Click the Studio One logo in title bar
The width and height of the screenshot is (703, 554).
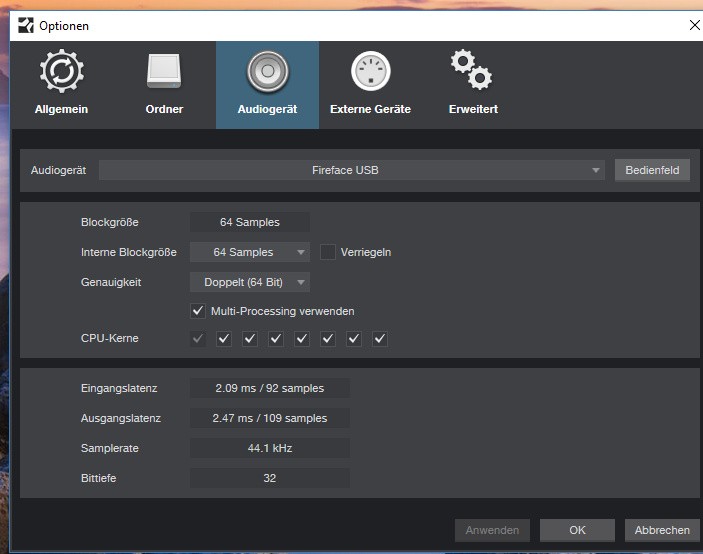click(24, 25)
